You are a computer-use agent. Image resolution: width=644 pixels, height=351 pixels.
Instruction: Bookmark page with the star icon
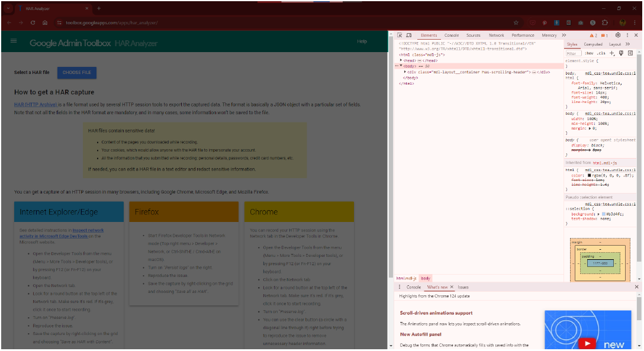516,22
